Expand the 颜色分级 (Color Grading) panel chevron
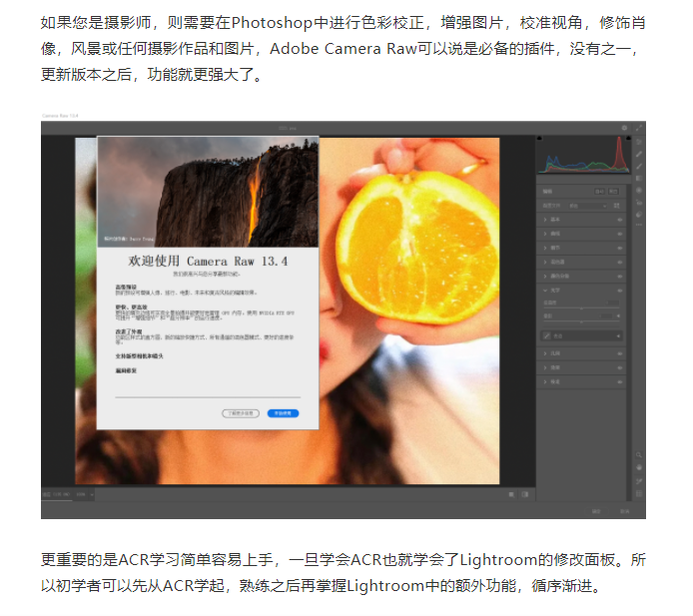Viewport: 693px width, 616px height. (x=545, y=277)
